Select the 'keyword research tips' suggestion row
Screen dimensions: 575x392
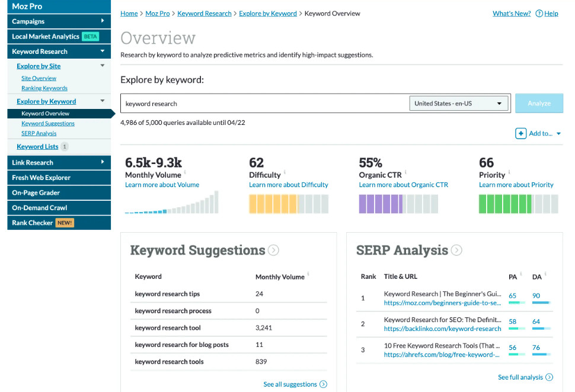tap(228, 294)
